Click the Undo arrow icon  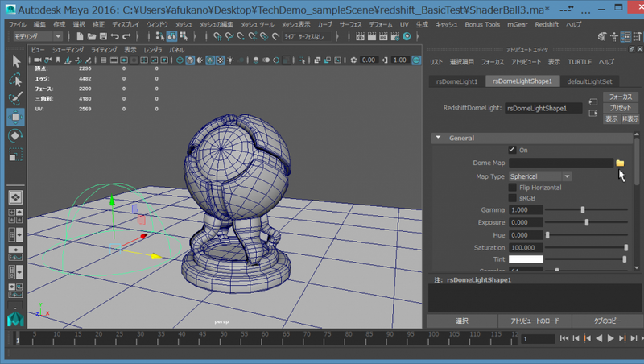(x=115, y=36)
